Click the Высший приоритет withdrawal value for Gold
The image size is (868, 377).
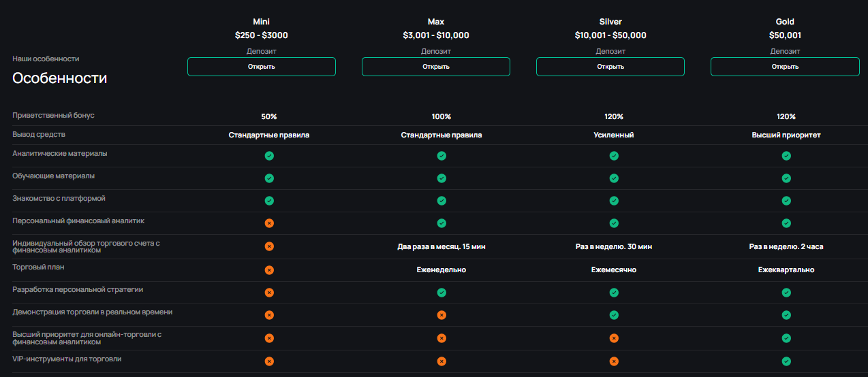(x=786, y=135)
